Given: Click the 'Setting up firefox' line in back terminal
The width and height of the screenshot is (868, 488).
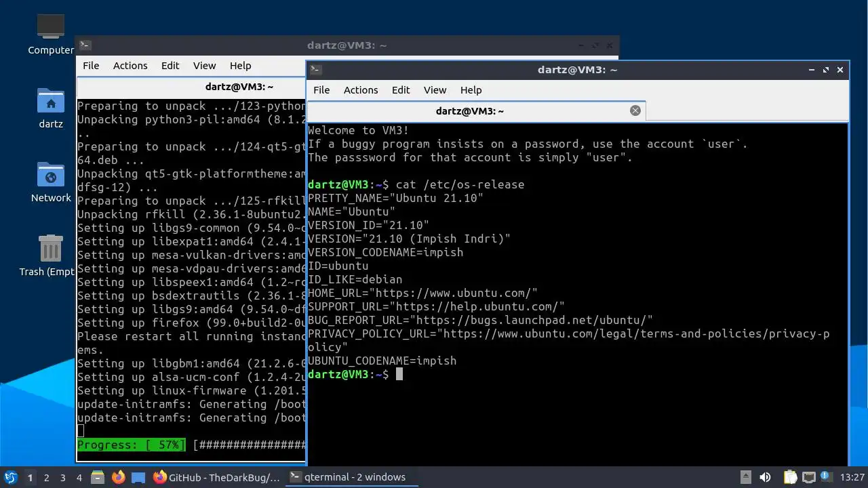Looking at the screenshot, I should tap(191, 323).
